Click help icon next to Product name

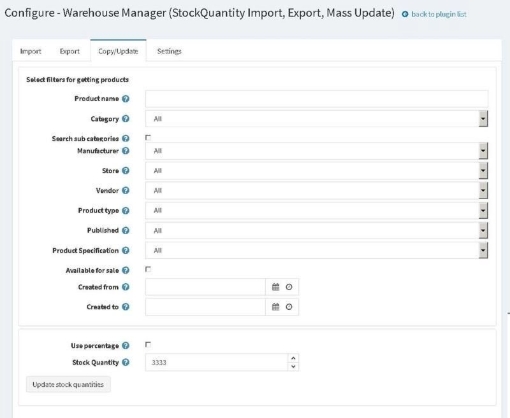pyautogui.click(x=125, y=99)
